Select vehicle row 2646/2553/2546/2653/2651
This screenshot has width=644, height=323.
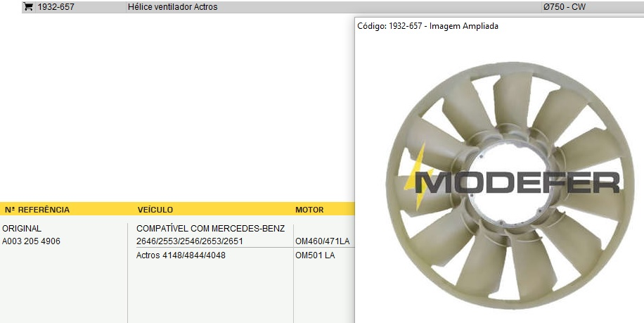click(x=189, y=241)
